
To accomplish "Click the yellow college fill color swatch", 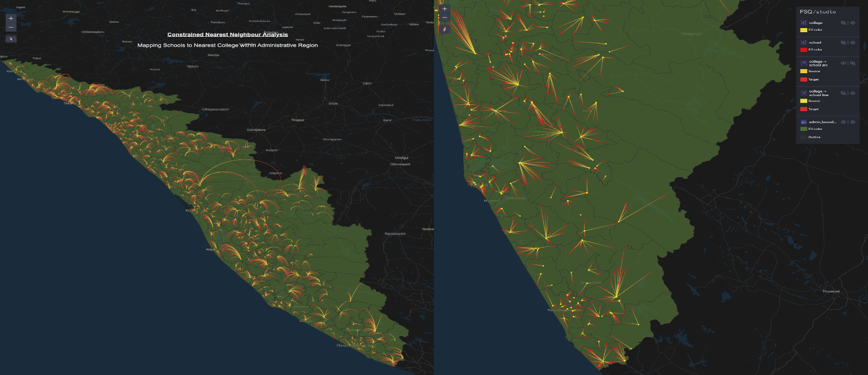I will point(804,30).
